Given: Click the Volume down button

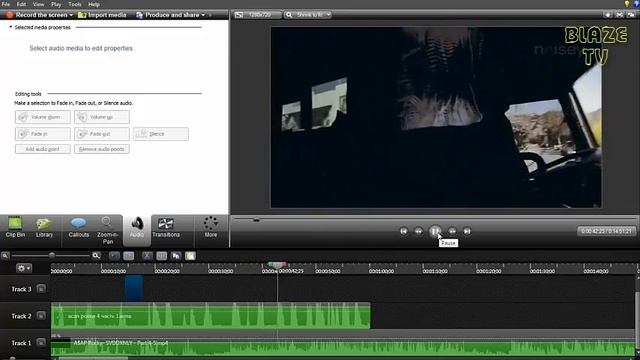Looking at the screenshot, I should [x=43, y=117].
